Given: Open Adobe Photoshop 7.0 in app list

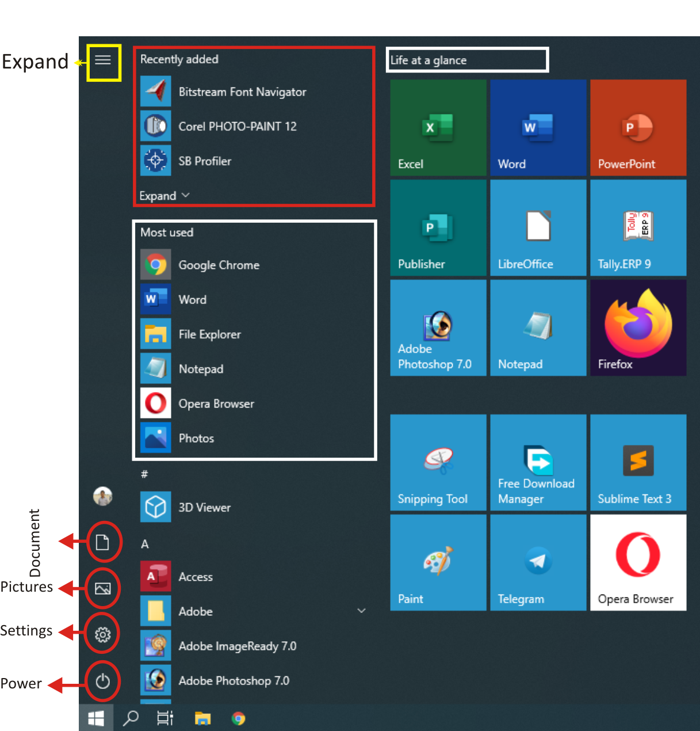Looking at the screenshot, I should tap(255, 680).
